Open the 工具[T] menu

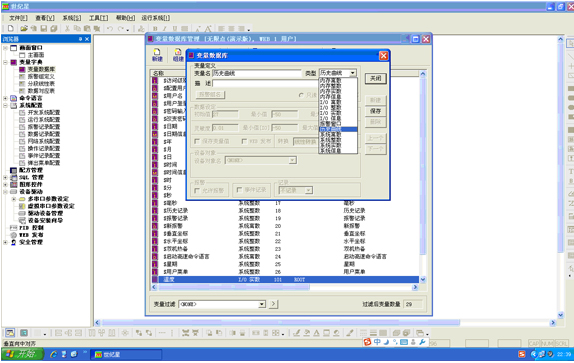point(98,18)
